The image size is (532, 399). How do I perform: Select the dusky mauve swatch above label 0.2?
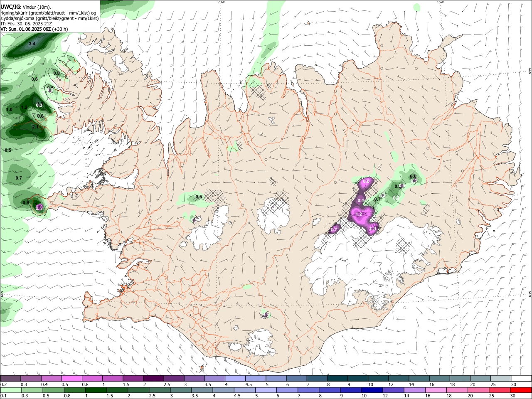[11, 378]
